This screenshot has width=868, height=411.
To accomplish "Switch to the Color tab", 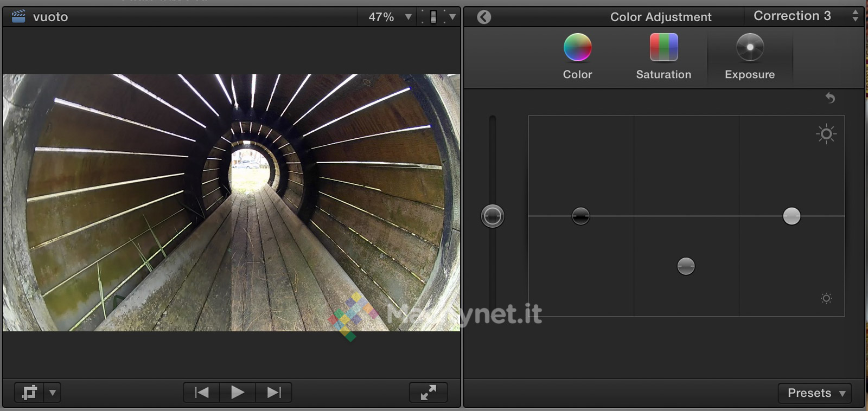I will 577,57.
